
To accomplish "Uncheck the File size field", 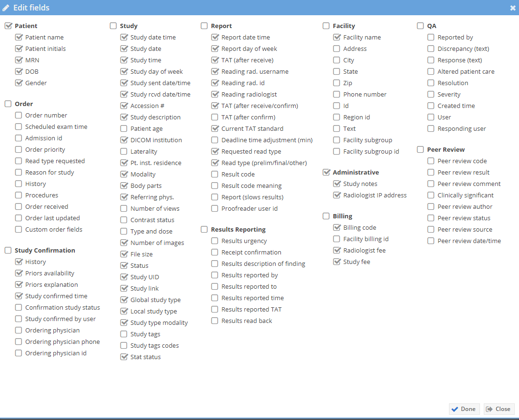I will coord(124,254).
